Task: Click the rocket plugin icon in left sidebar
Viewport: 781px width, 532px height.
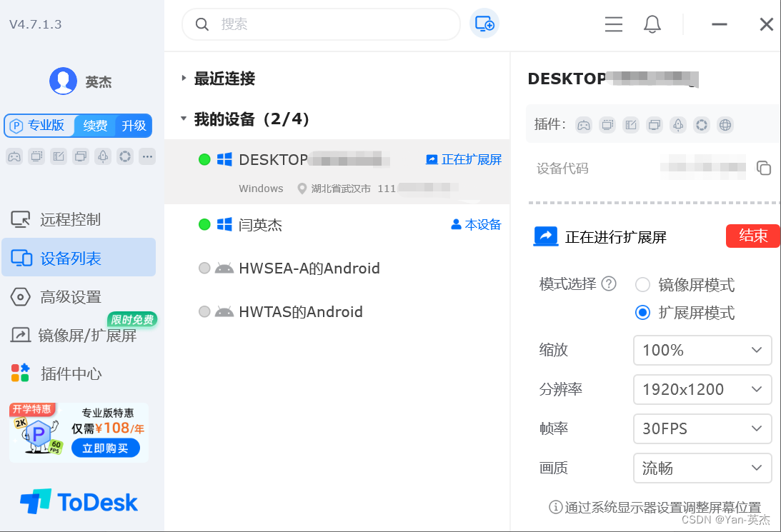Action: [x=103, y=157]
